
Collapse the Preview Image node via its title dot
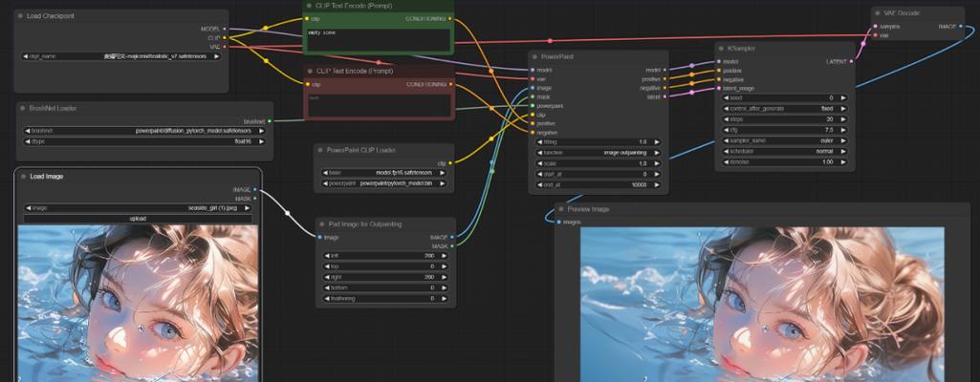(x=560, y=209)
